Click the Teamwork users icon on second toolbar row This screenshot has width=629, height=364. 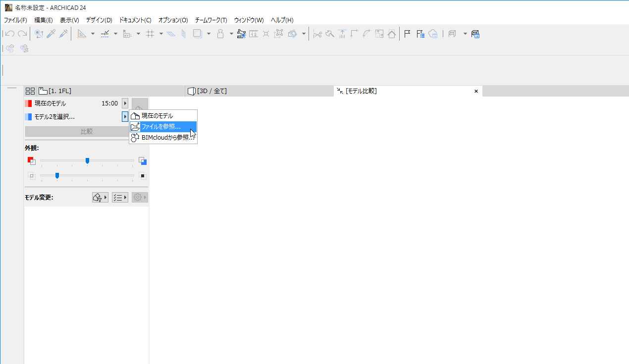24,48
